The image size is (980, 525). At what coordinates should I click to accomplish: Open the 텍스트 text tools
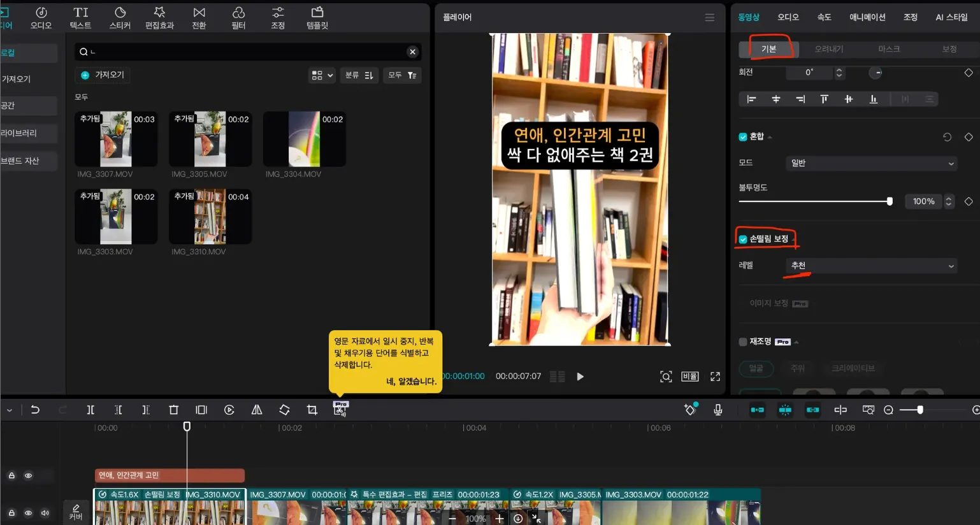pyautogui.click(x=80, y=18)
